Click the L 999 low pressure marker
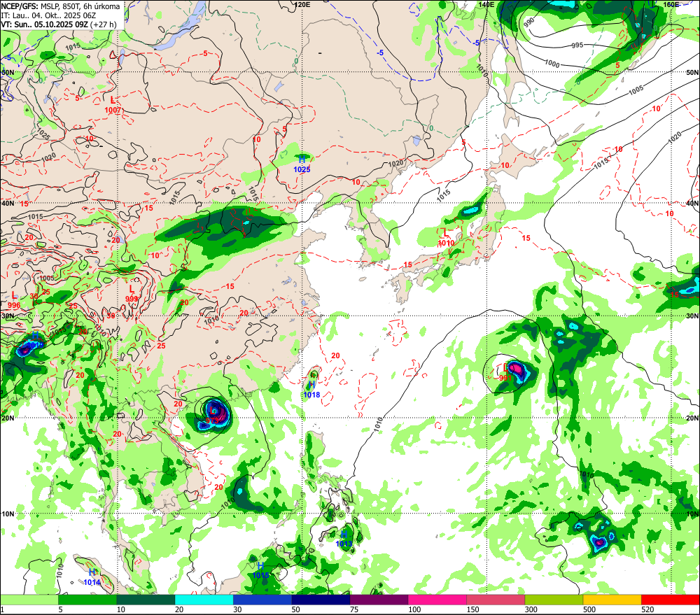The width and height of the screenshot is (700, 615). 132,294
